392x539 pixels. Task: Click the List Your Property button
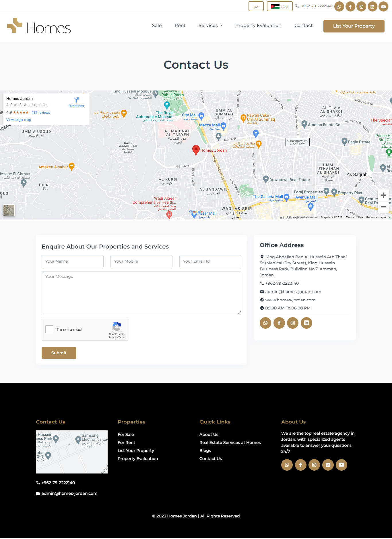coord(354,26)
